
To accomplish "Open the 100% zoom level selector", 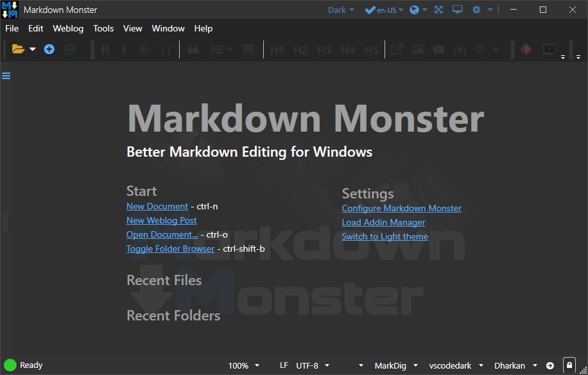I will pos(243,365).
